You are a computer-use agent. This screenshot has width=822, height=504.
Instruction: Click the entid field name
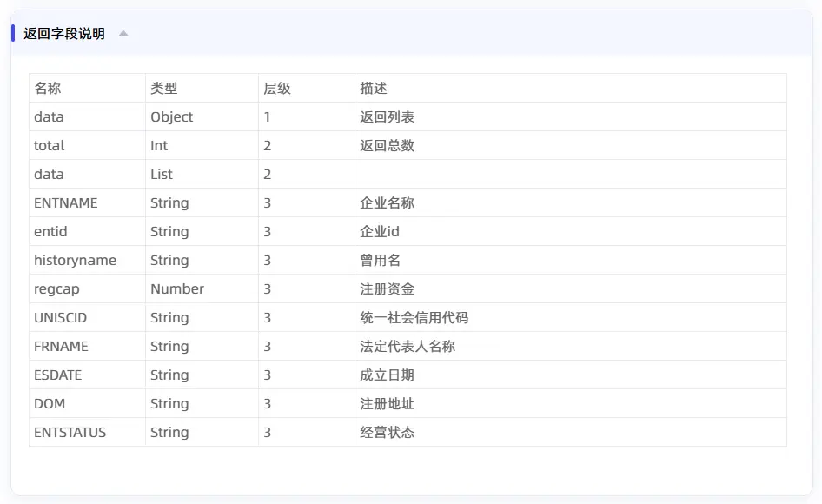[x=49, y=231]
